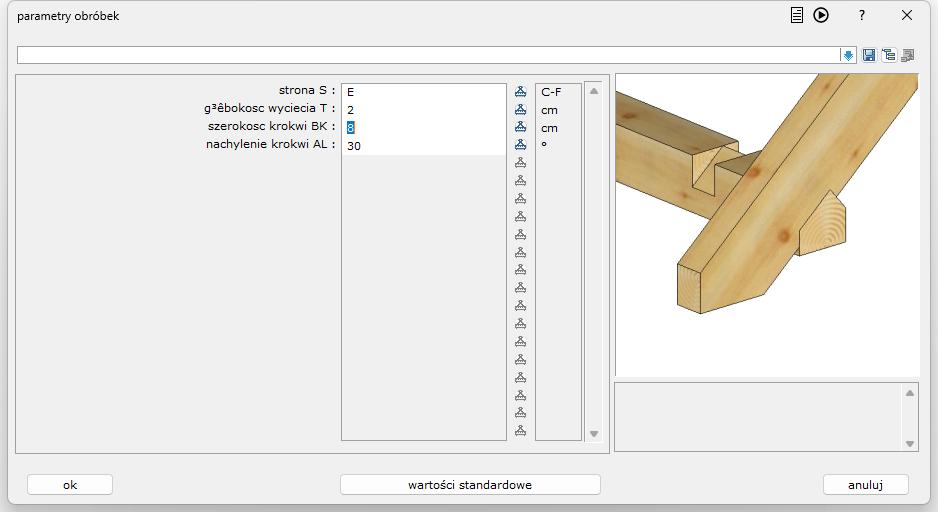The height and width of the screenshot is (512, 938).
Task: Click the anuluj button
Action: [865, 485]
